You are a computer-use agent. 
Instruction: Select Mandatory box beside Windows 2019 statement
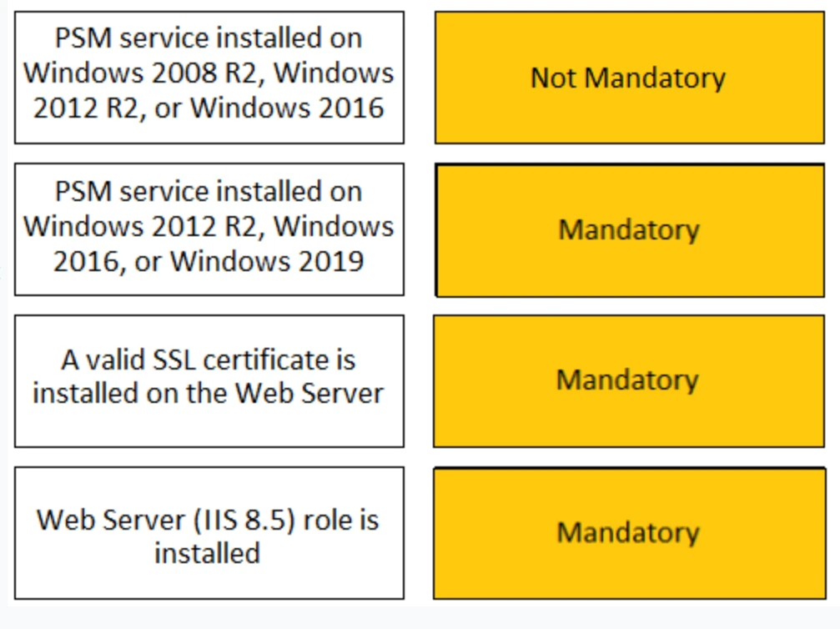click(629, 230)
